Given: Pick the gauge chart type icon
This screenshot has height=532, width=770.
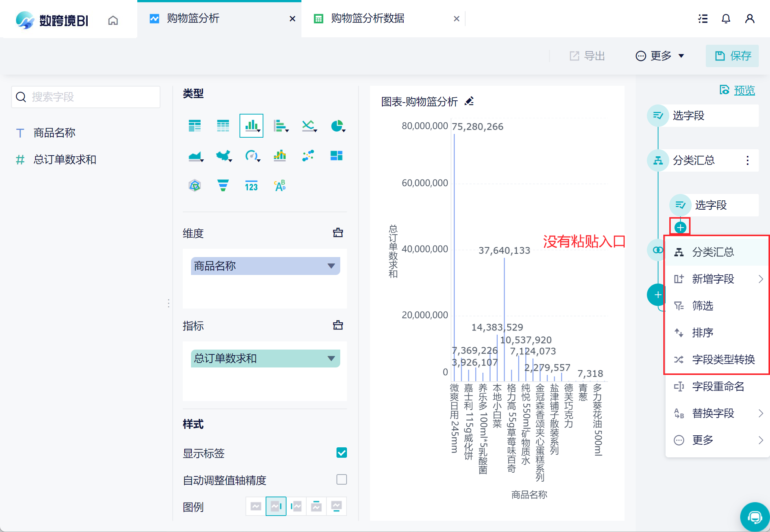Looking at the screenshot, I should [x=251, y=156].
